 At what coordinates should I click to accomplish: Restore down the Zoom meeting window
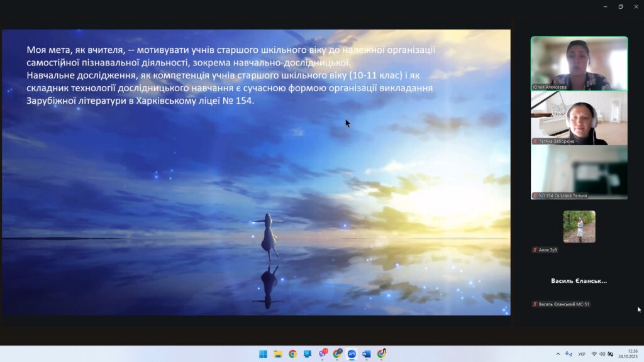click(620, 7)
